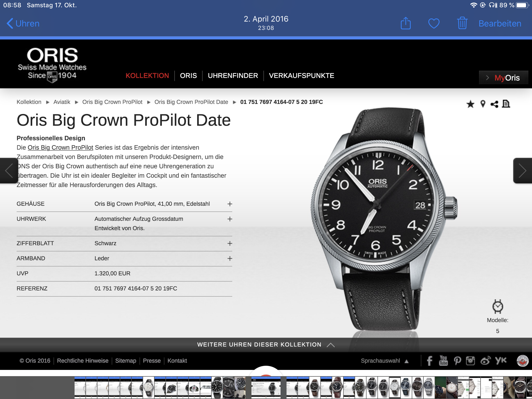Click the Instagram icon in footer
The height and width of the screenshot is (399, 532).
click(470, 361)
